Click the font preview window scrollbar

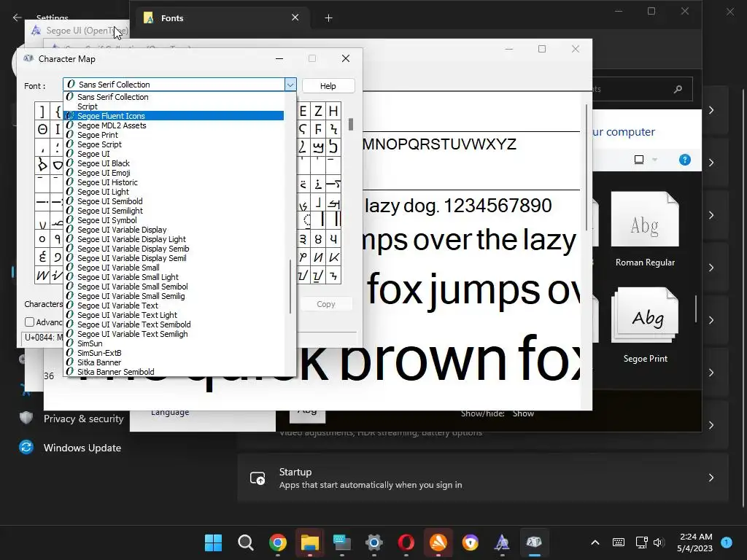(586, 167)
